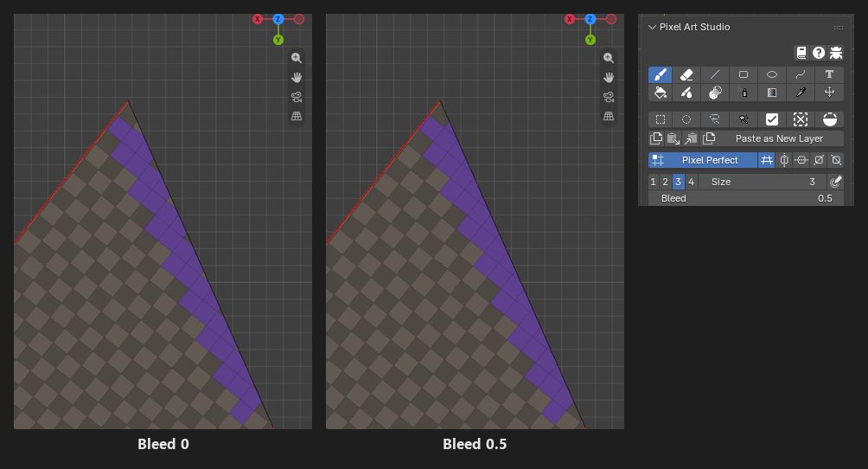Viewport: 868px width, 469px height.
Task: Toggle vertical mirror symmetry
Action: click(784, 160)
